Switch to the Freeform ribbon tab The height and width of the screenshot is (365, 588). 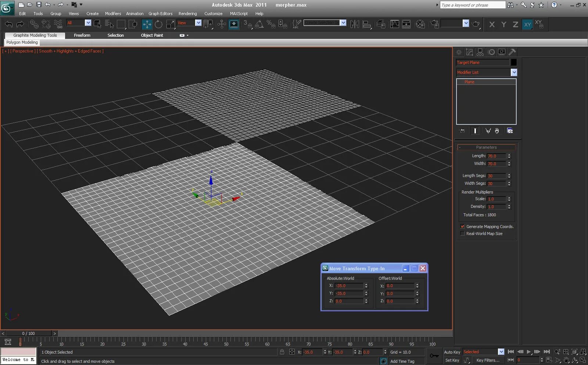point(82,35)
